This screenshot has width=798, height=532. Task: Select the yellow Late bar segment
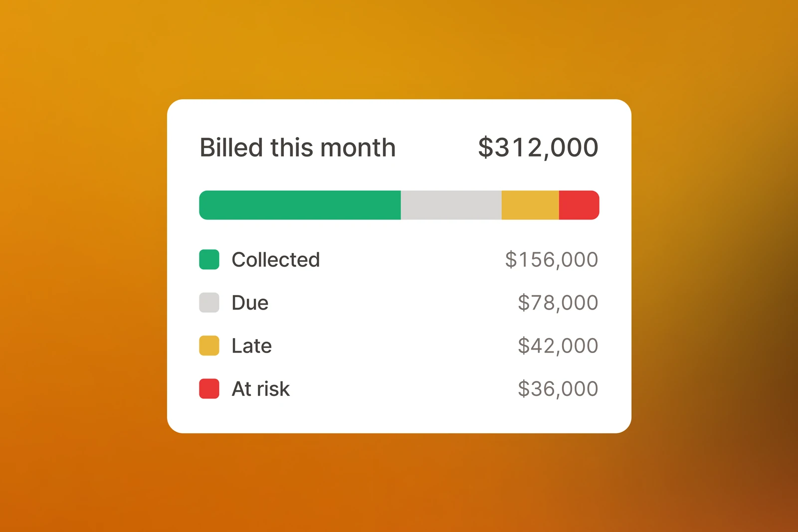(530, 205)
